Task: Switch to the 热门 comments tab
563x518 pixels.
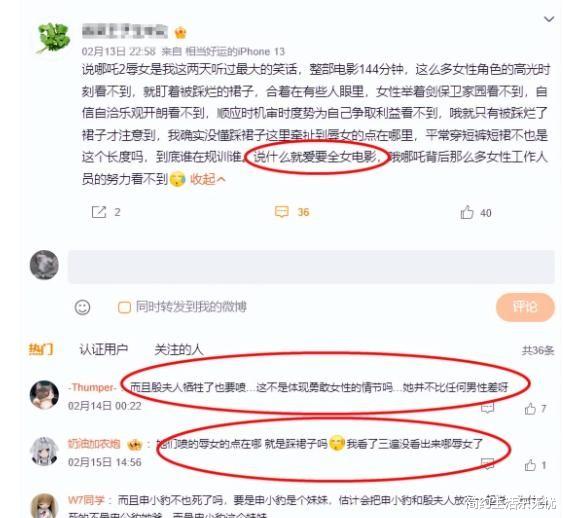Action: pyautogui.click(x=41, y=349)
